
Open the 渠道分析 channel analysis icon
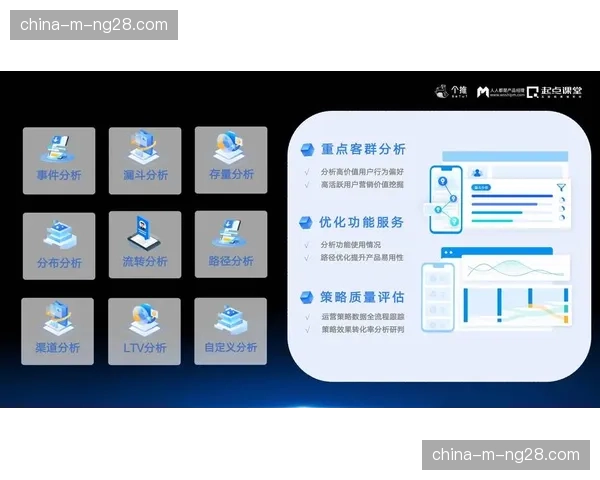click(59, 331)
